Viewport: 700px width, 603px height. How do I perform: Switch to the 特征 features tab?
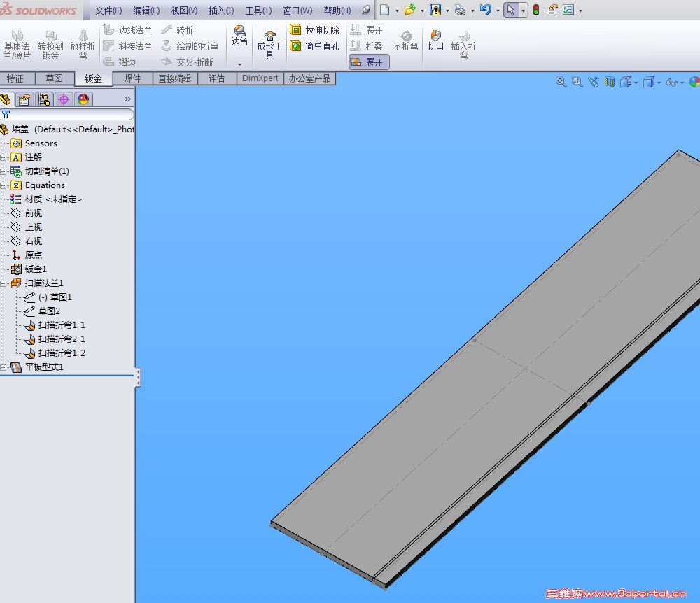coord(17,78)
